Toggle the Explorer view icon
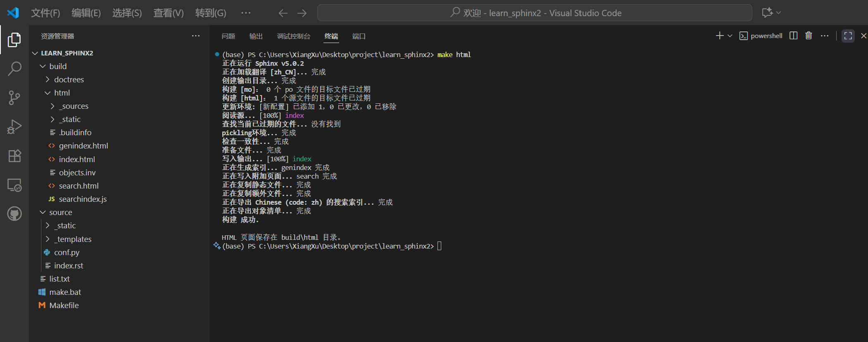 (14, 40)
